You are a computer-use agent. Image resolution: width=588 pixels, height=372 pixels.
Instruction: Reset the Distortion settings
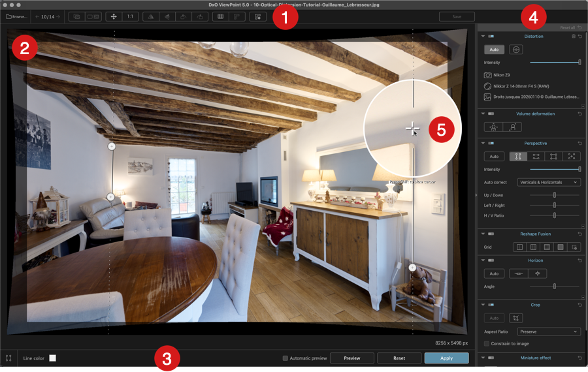[580, 37]
